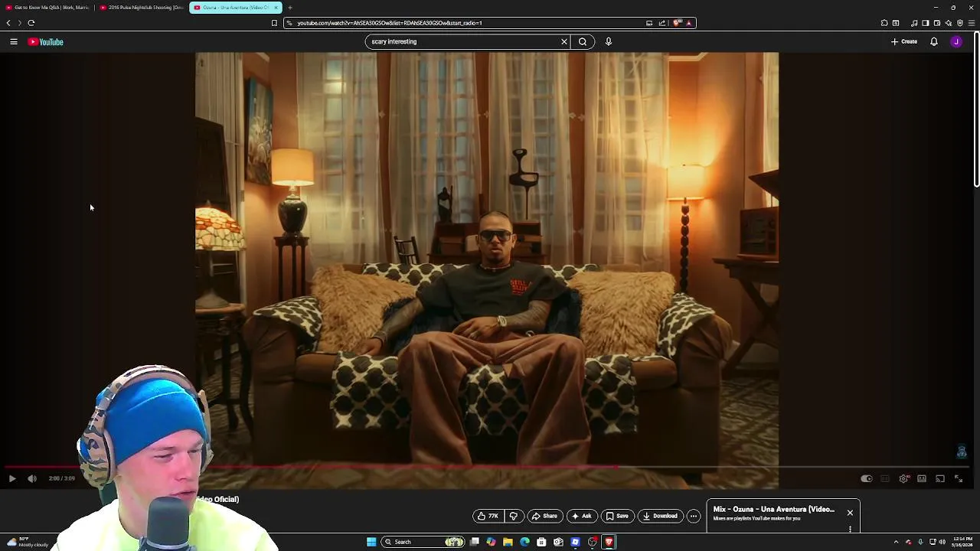Open more actions ellipsis menu
The height and width of the screenshot is (551, 980).
pos(694,516)
